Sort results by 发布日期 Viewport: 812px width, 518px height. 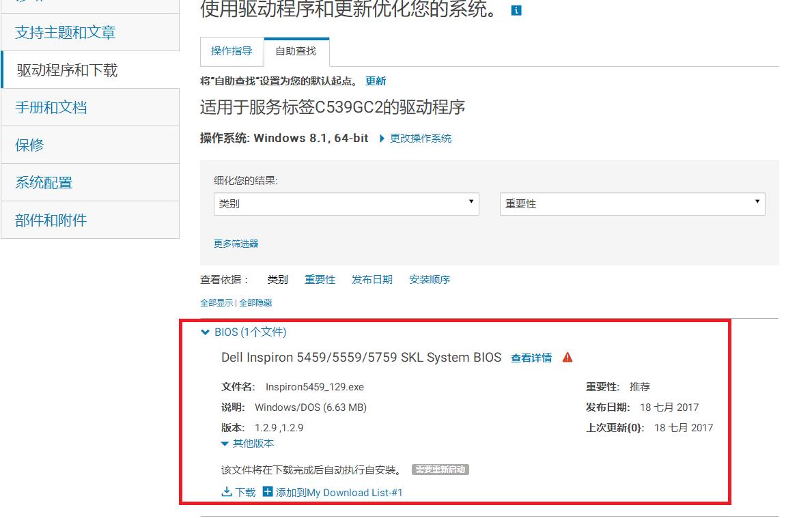[x=372, y=279]
